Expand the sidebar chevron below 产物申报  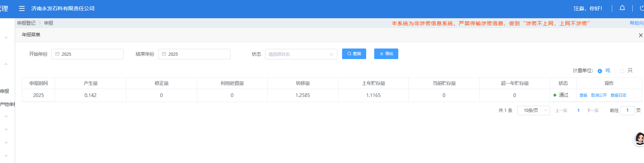(x=6, y=116)
